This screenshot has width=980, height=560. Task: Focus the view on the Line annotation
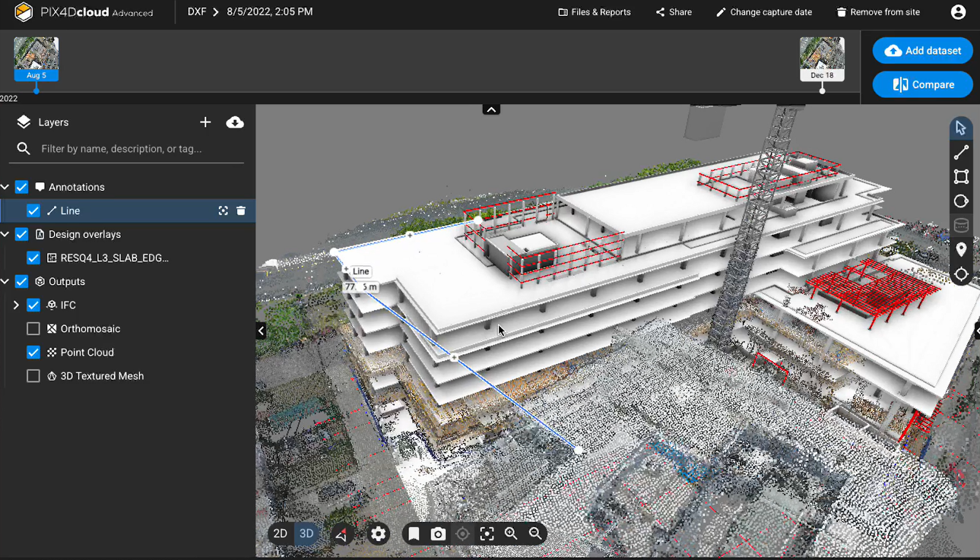[223, 211]
